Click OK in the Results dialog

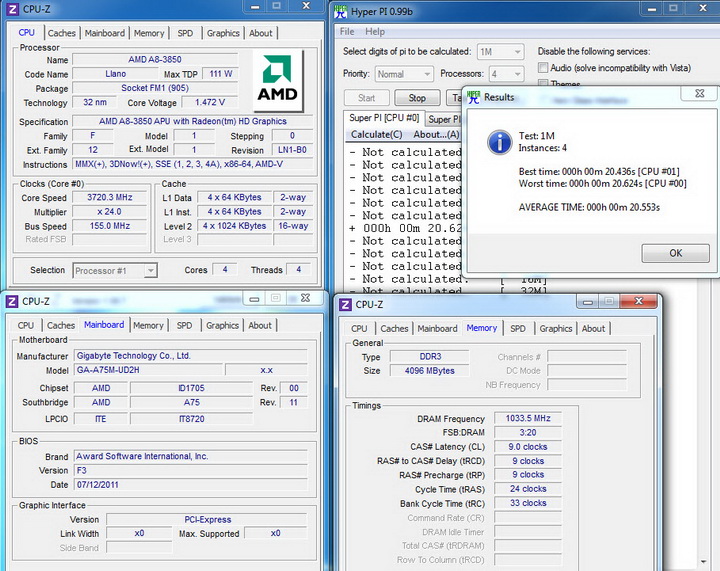tap(675, 253)
